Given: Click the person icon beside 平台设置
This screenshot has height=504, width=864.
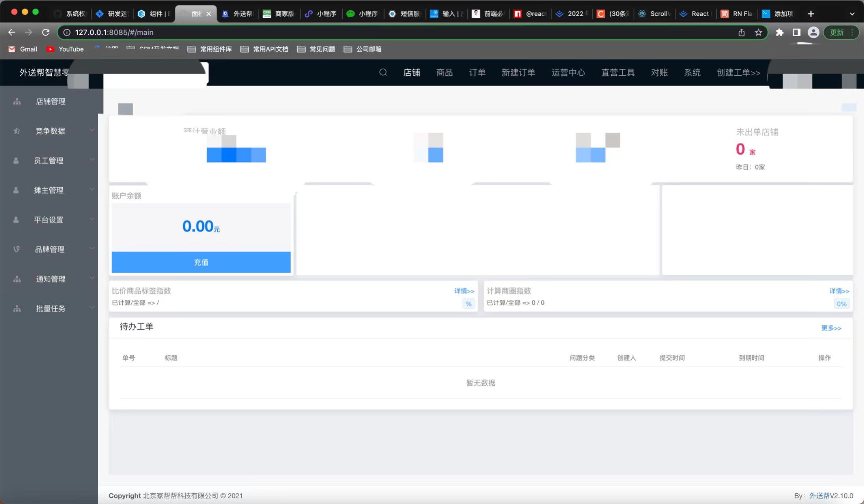Looking at the screenshot, I should 16,220.
